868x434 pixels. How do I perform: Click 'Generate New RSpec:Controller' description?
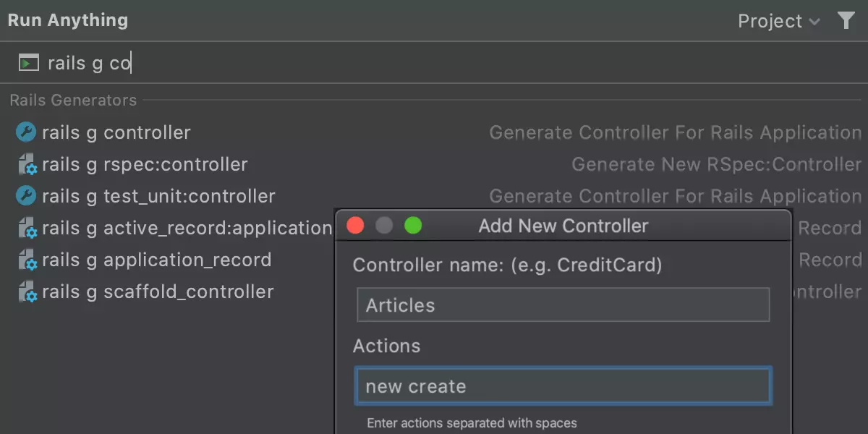(717, 164)
